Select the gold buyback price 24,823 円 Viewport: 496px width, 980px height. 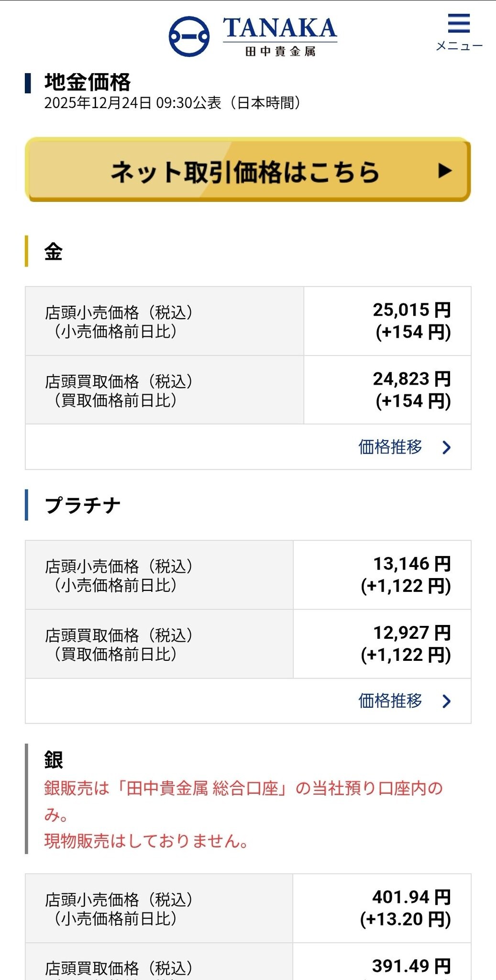pyautogui.click(x=412, y=379)
